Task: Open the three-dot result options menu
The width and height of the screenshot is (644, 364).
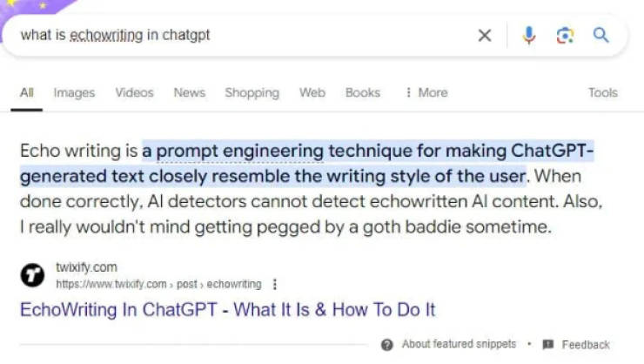Action: [276, 284]
